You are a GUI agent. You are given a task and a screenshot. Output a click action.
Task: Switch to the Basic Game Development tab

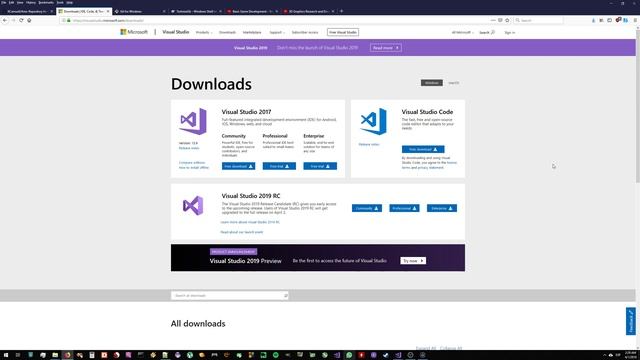click(252, 11)
